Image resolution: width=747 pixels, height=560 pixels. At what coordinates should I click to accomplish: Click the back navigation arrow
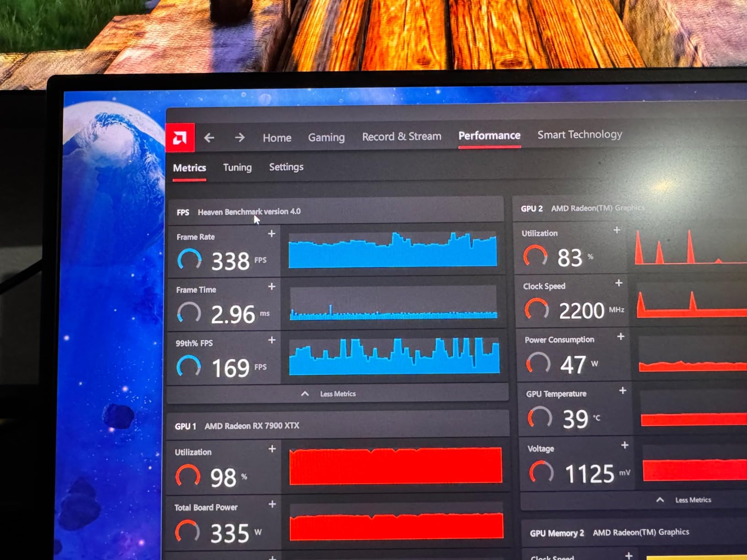[209, 137]
